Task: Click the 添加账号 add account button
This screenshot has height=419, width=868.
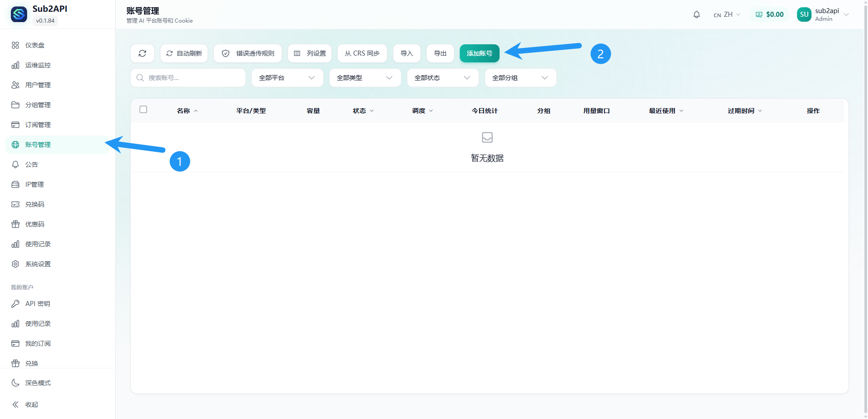Action: point(479,53)
